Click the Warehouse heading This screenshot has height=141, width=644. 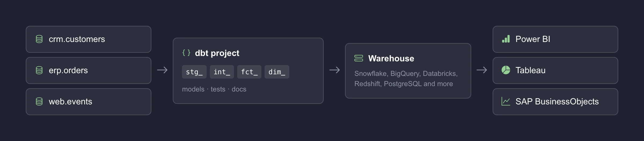[x=391, y=58]
